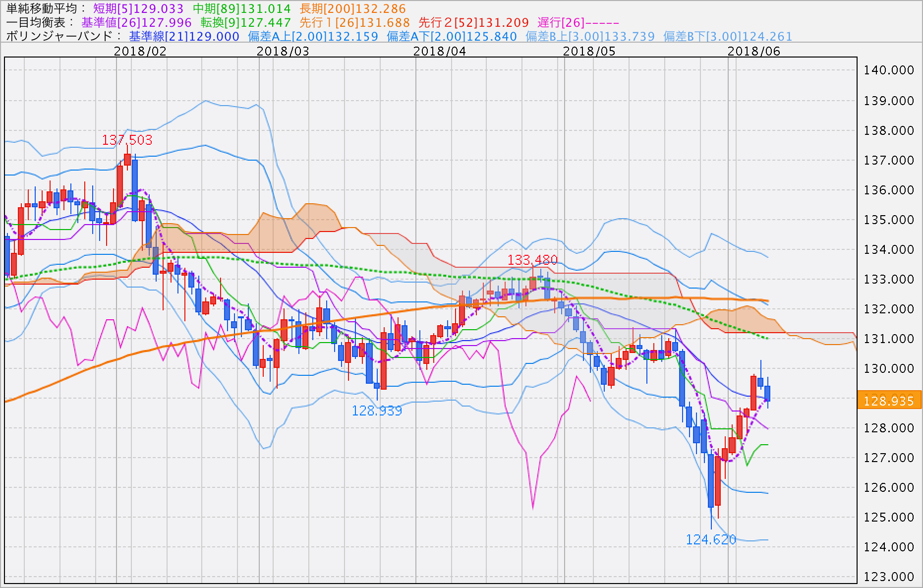Image resolution: width=923 pixels, height=588 pixels.
Task: Click the low price marker 124.620
Action: coord(711,539)
